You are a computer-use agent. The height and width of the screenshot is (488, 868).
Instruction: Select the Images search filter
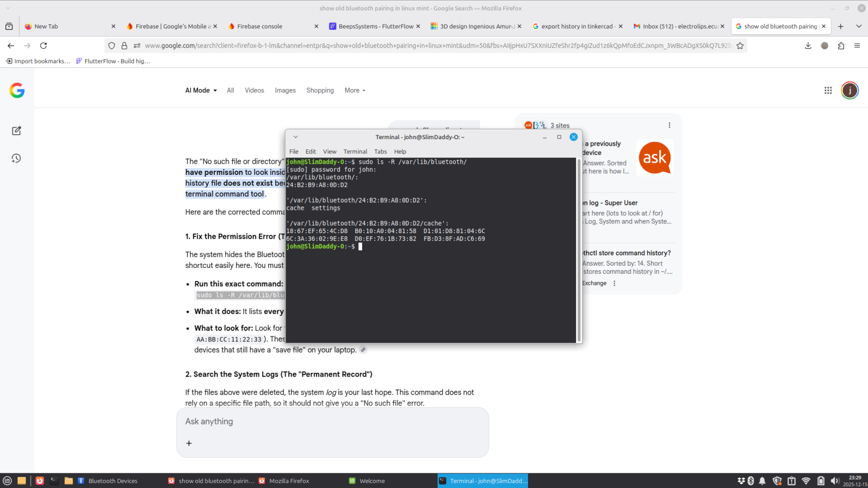285,90
